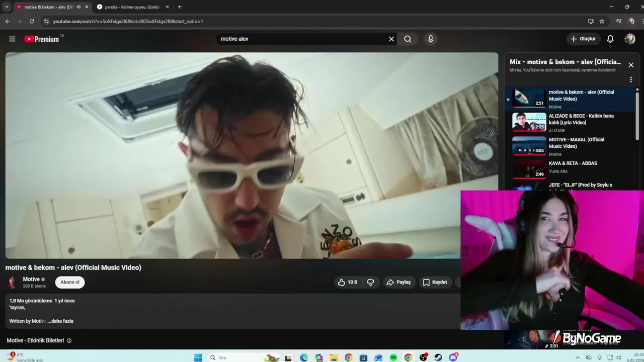This screenshot has width=644, height=362.
Task: Open Chrome media control icon
Action: [x=619, y=21]
